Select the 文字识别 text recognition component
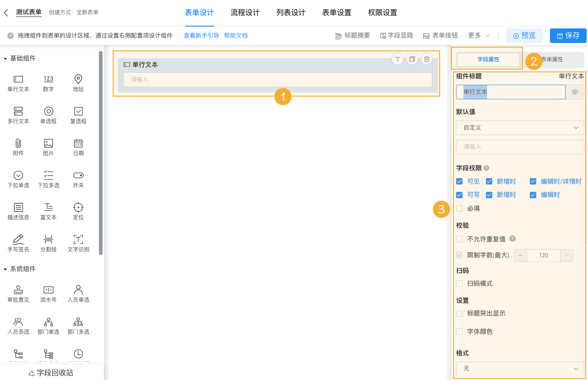Viewport: 588px width, 380px height. pyautogui.click(x=78, y=242)
